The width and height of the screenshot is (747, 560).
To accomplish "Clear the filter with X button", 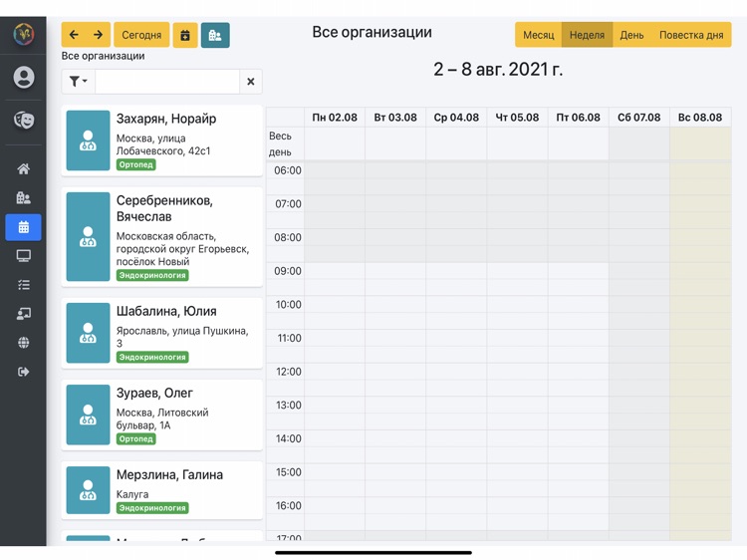I will (251, 82).
